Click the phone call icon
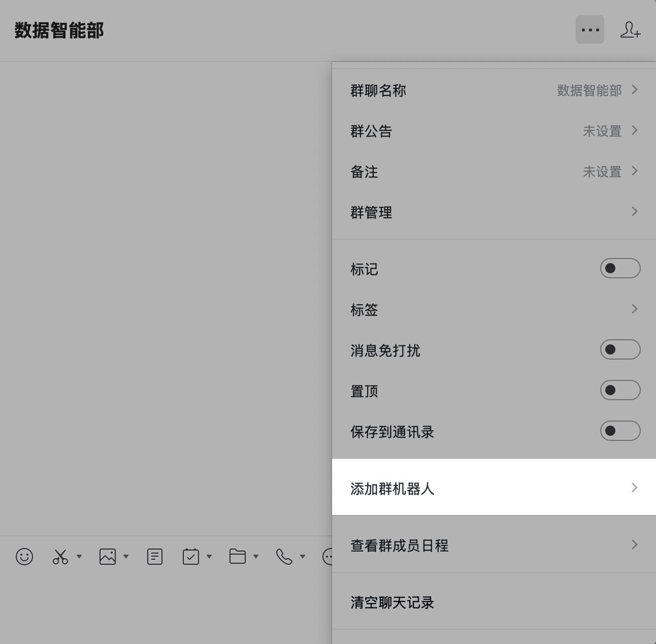Viewport: 656px width, 644px height. coord(284,557)
